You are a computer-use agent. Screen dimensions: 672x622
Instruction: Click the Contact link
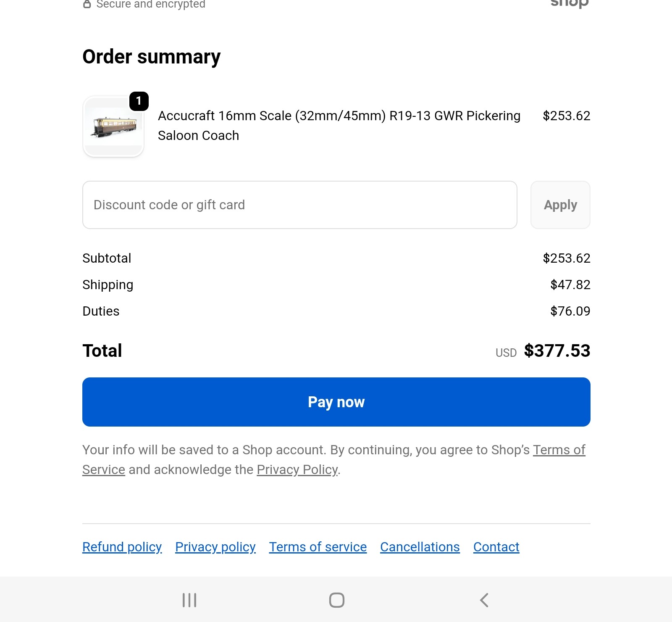(x=496, y=547)
